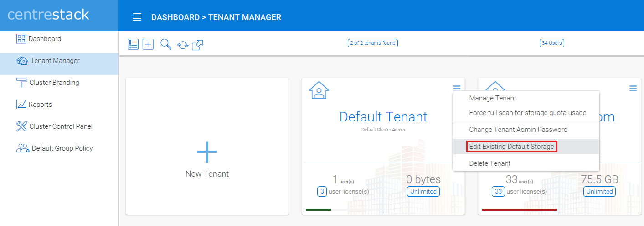
Task: Click the '75.5 GB' storage value
Action: pos(599,179)
